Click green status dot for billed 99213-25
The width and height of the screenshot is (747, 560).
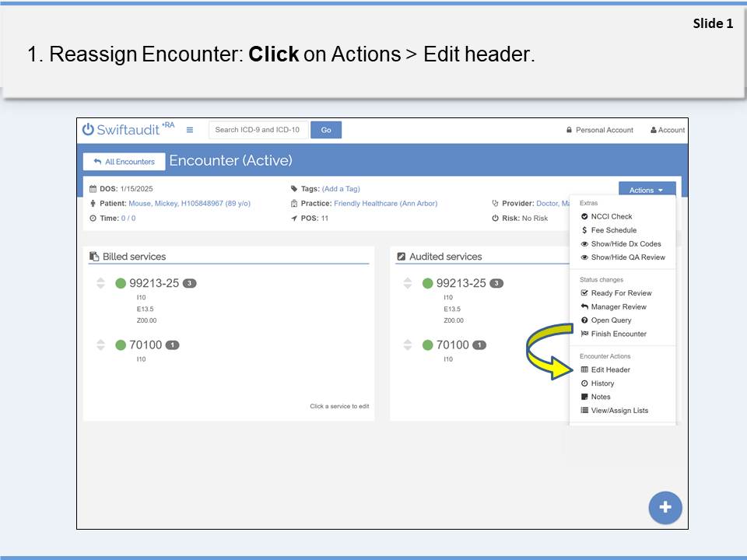pos(121,283)
